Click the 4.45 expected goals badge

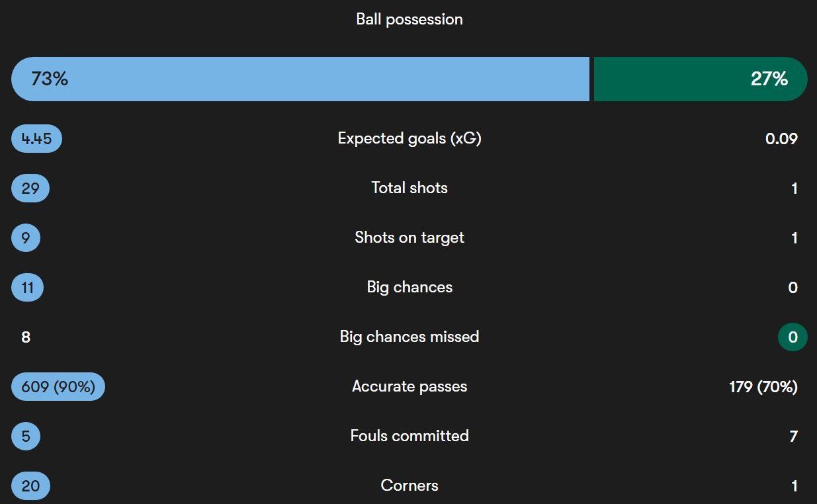36,139
